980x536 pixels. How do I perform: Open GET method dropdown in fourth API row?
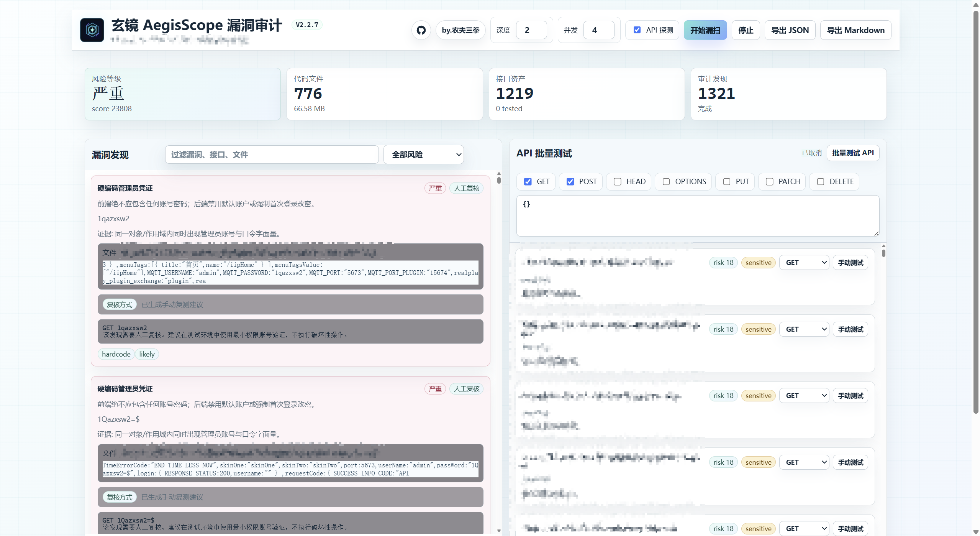[x=804, y=462]
